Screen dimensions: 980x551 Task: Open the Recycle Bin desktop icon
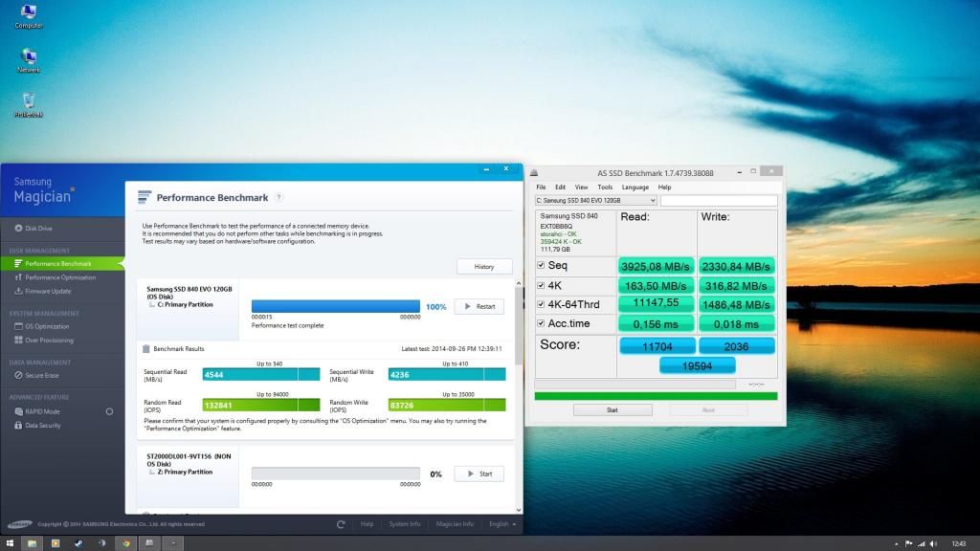coord(29,103)
